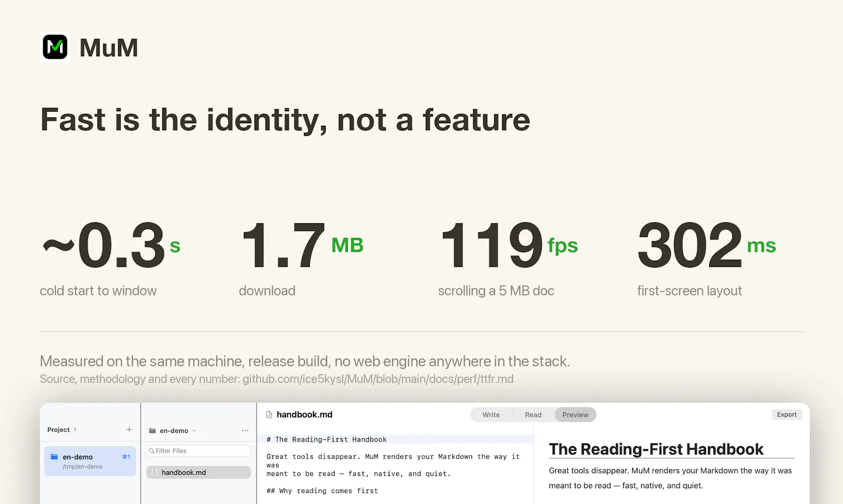Click the MuM logo icon
This screenshot has width=843, height=504.
55,47
